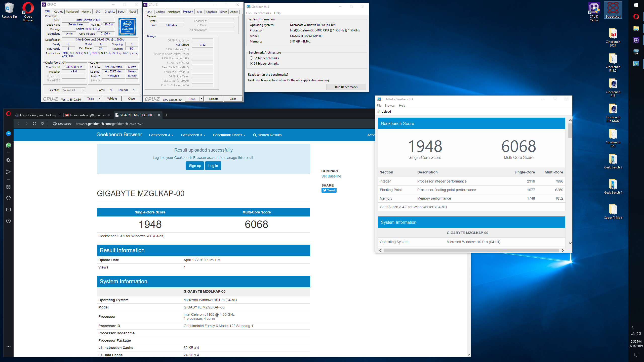Click the Opera menu logo button
Viewport: 644px width, 362px height.
8,114
